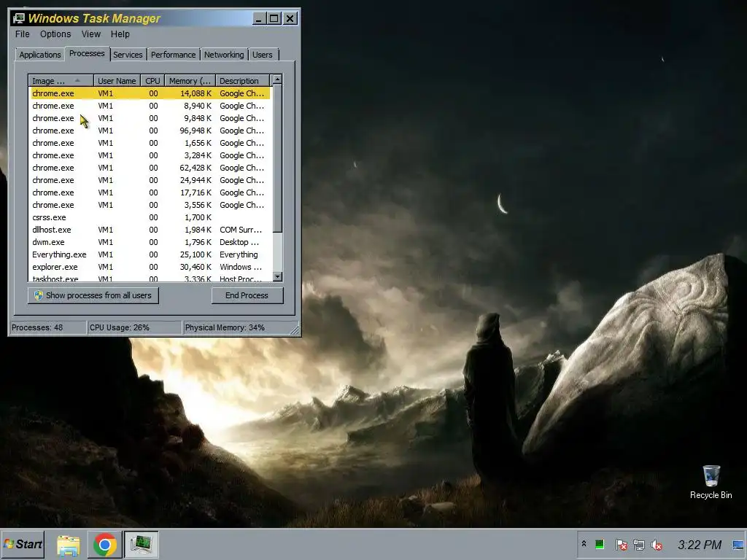Select chrome.exe row using 17,716 K

click(x=150, y=192)
